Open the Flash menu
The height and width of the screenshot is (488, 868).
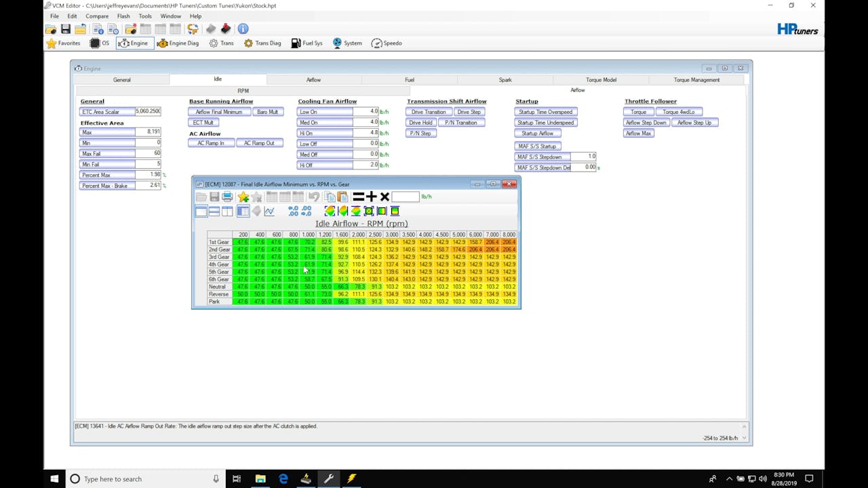point(123,16)
